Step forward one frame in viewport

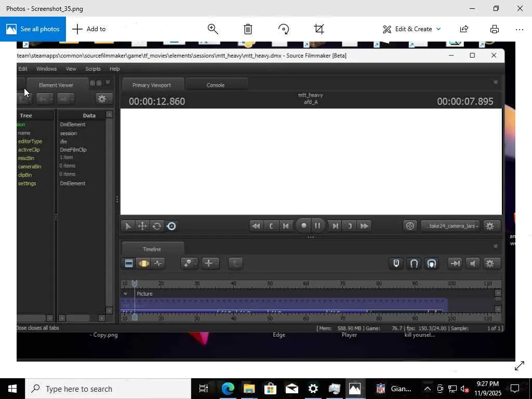coord(335,226)
